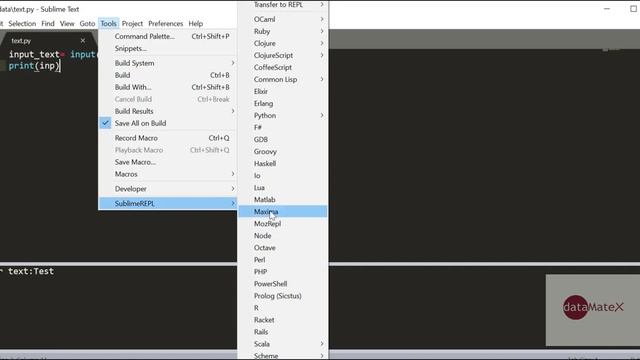Expand the OCaml REPL submenu
Screen dimensions: 640x360
pyautogui.click(x=283, y=19)
